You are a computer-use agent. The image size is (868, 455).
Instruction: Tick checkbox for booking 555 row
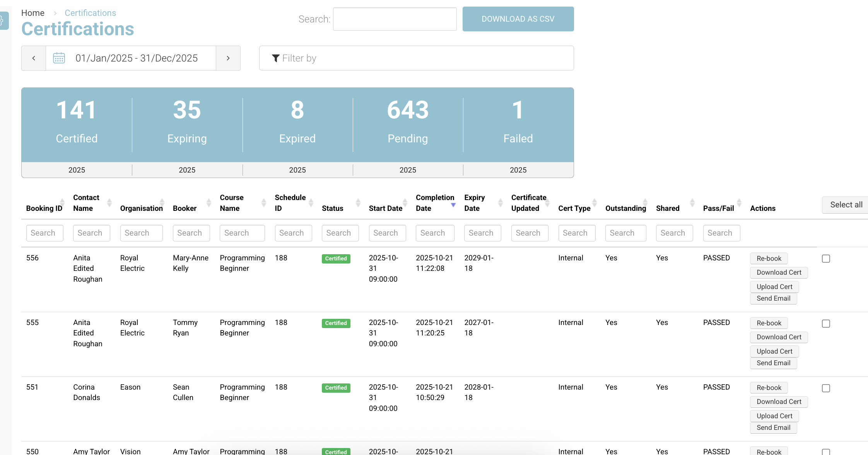[x=826, y=323]
